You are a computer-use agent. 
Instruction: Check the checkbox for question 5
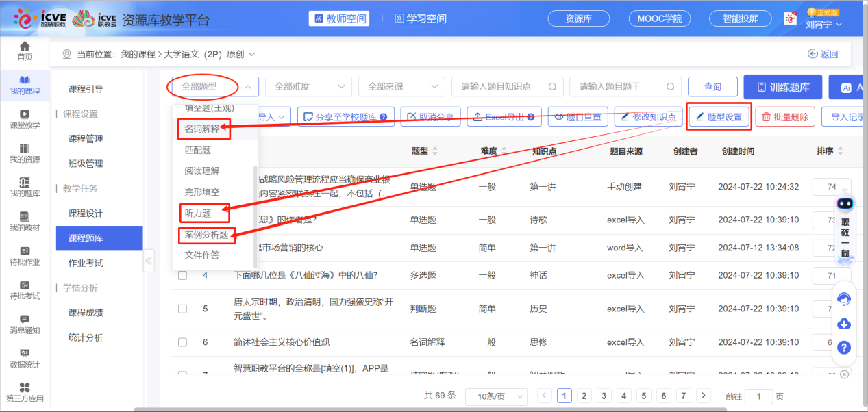(x=182, y=308)
